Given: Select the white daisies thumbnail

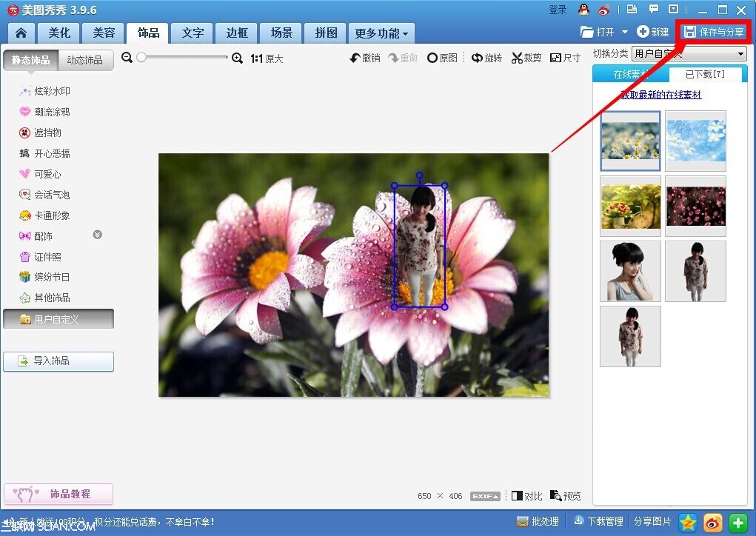Looking at the screenshot, I should tap(630, 141).
